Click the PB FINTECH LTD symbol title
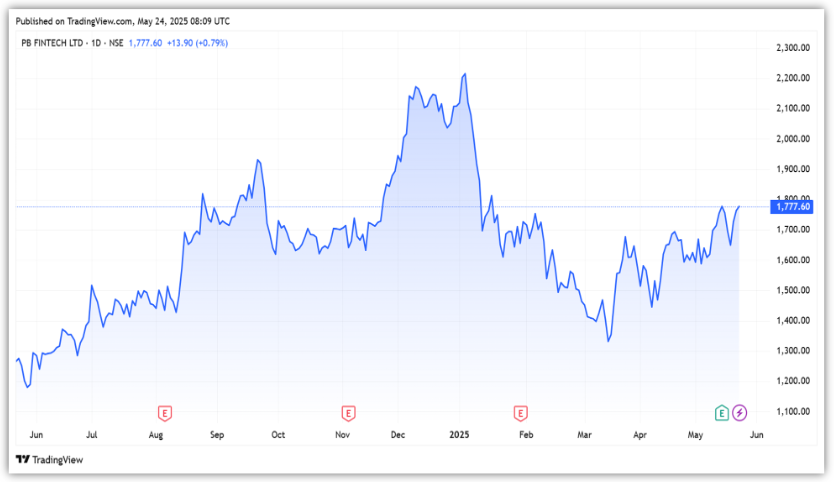The width and height of the screenshot is (834, 482). (x=51, y=43)
